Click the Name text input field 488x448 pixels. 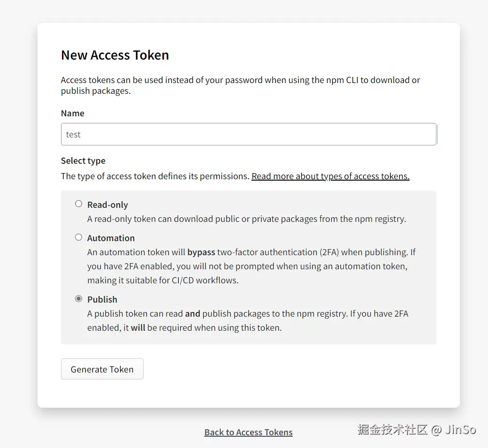(x=249, y=135)
